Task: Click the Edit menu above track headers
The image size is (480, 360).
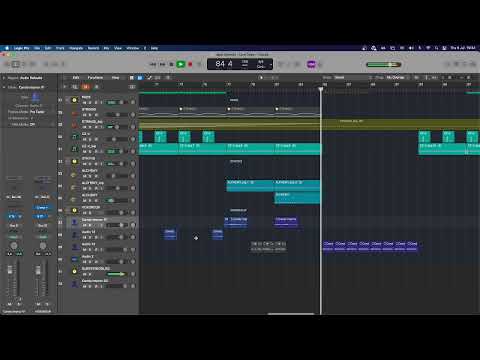Action: pyautogui.click(x=76, y=78)
